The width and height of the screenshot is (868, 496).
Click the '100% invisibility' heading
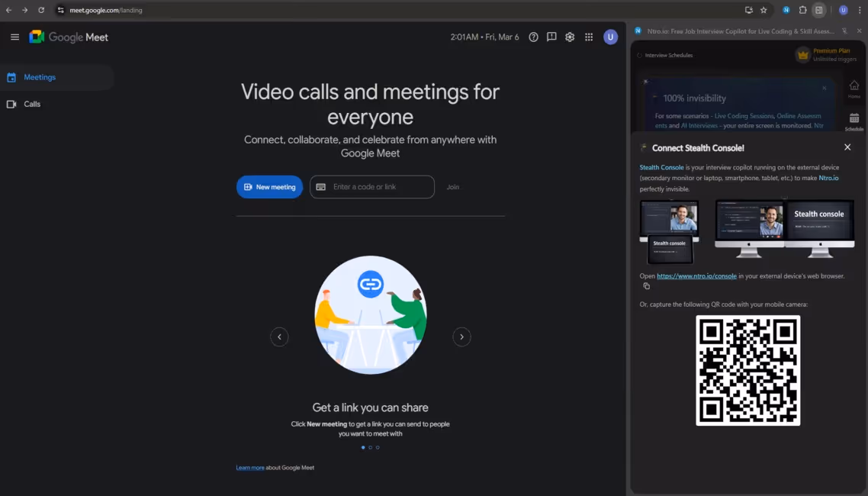tap(694, 98)
